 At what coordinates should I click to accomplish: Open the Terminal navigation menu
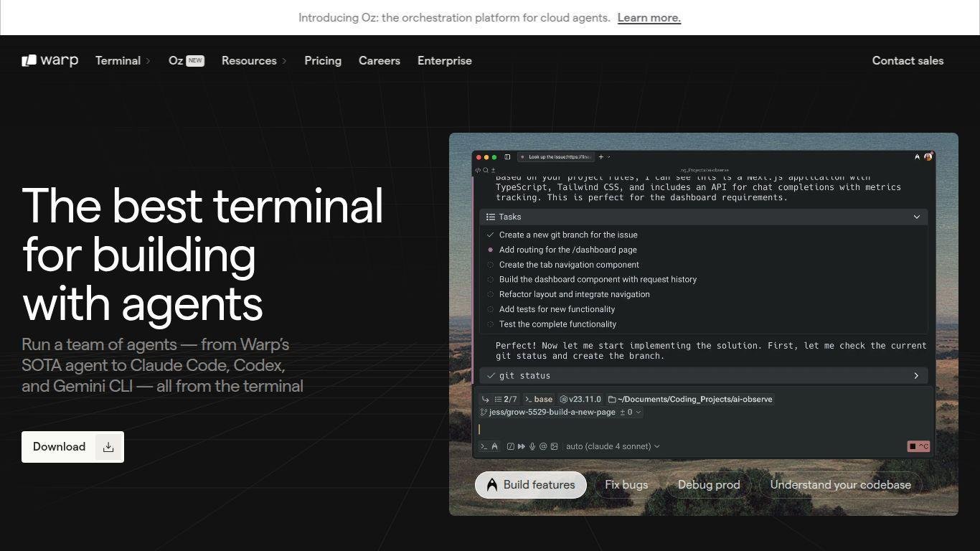click(123, 61)
